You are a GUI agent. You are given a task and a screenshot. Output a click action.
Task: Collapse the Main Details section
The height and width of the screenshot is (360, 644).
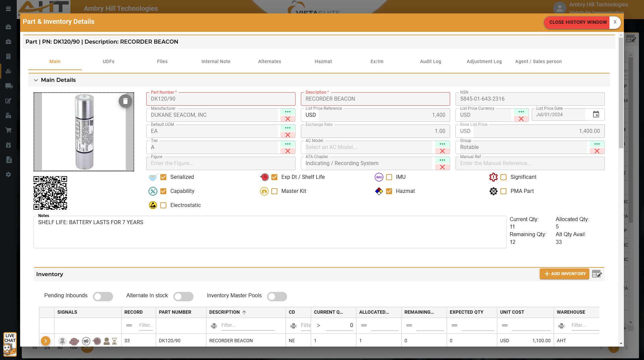[x=36, y=80]
